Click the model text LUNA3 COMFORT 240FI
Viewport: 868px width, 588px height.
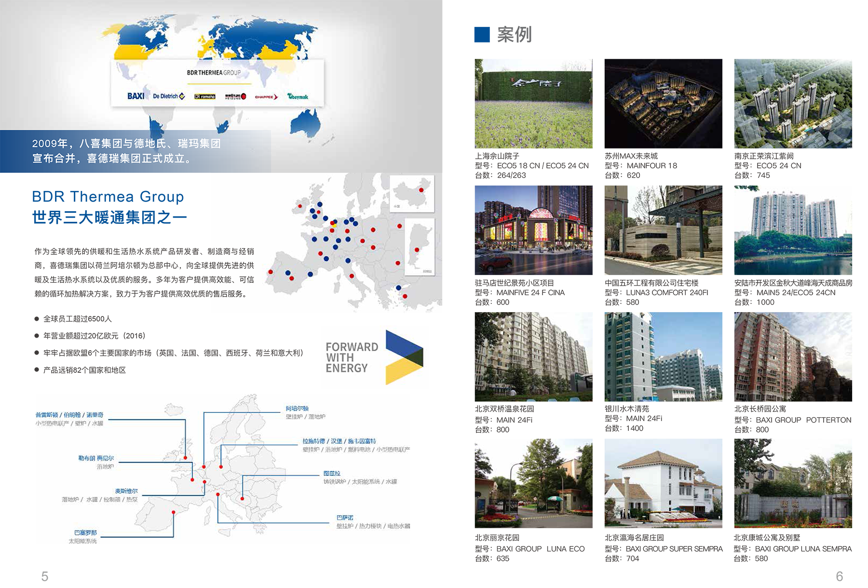[667, 292]
